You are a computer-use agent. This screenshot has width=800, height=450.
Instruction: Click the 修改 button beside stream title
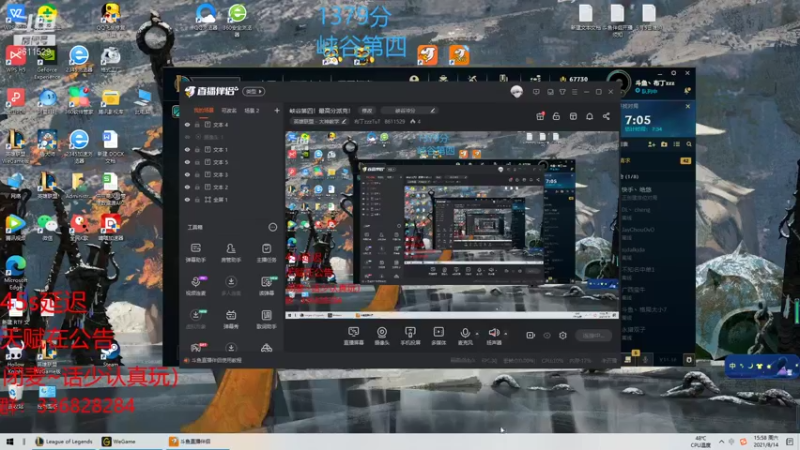coord(367,110)
